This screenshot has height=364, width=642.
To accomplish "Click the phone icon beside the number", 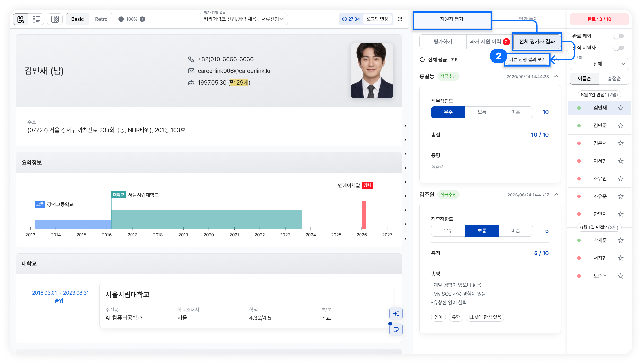I will pos(191,59).
